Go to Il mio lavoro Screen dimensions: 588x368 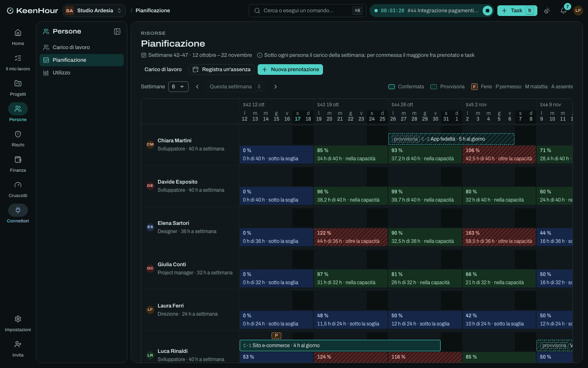[18, 63]
